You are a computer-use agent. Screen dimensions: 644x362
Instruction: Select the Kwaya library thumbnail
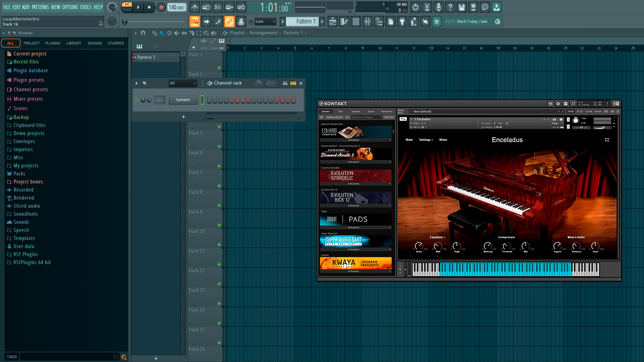(x=356, y=263)
